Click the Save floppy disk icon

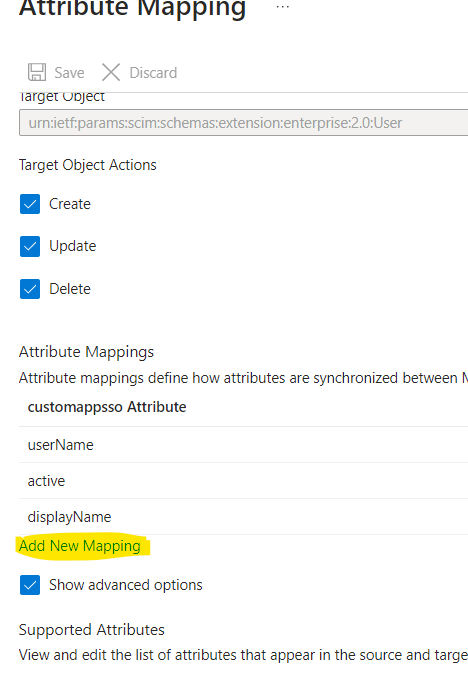[37, 72]
